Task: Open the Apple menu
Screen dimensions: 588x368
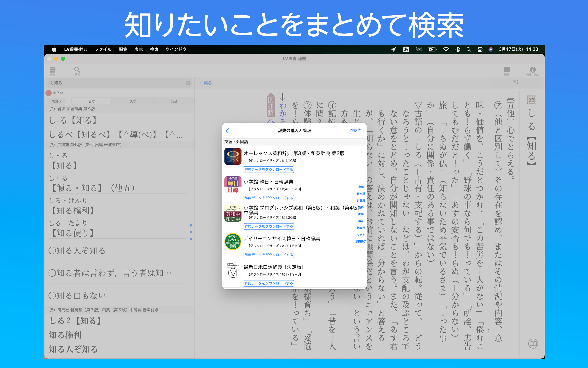Action: point(54,49)
